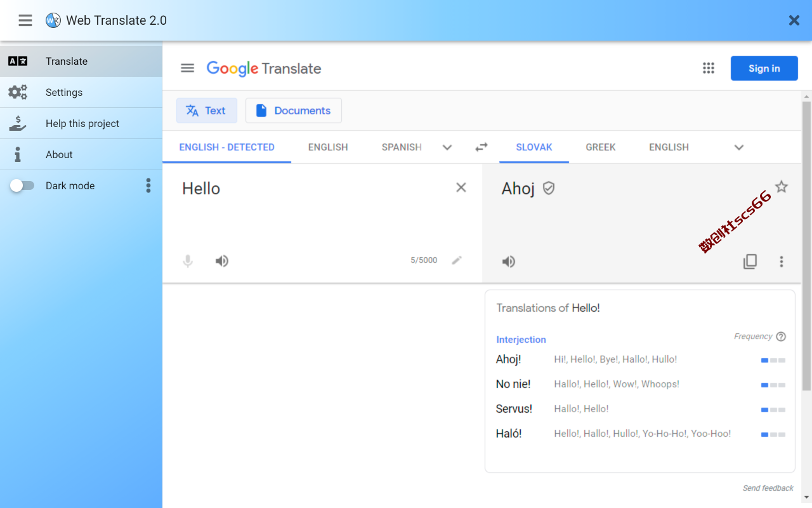Click the page vertical scrollbar thumb

coord(807,246)
